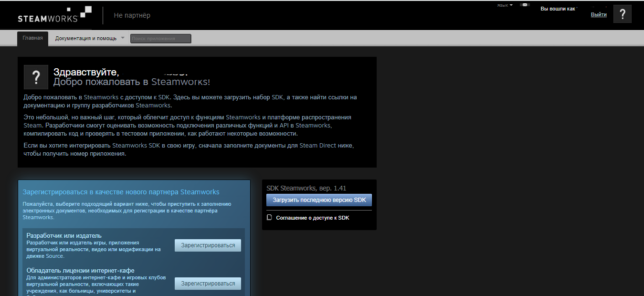
Task: Click Зарегистрироваться for Обладатель лицензии интернет-кафе
Action: pyautogui.click(x=208, y=284)
